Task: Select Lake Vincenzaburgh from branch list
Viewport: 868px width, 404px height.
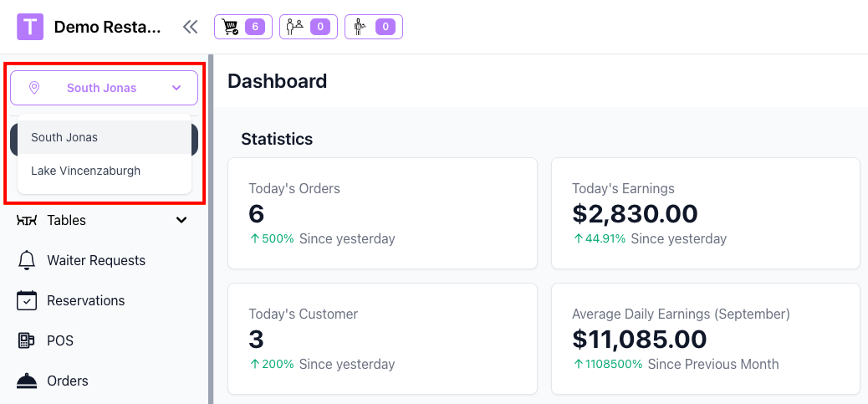Action: [x=85, y=171]
